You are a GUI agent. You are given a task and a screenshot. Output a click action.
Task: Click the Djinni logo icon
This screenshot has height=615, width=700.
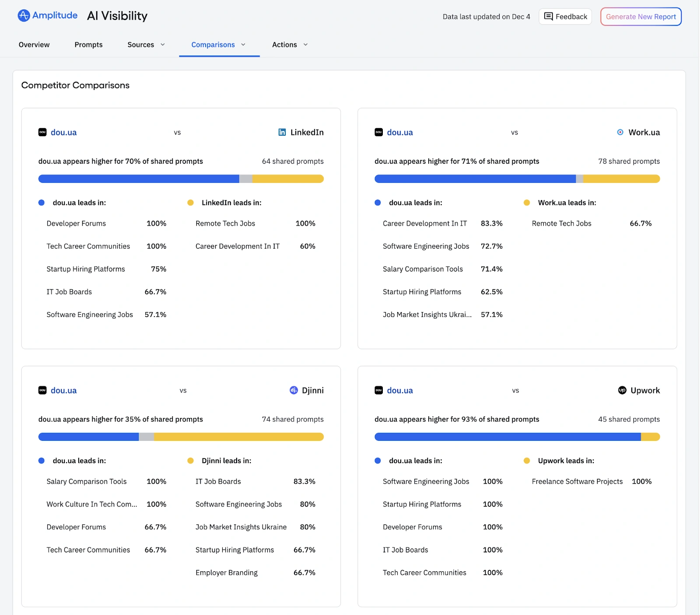(x=294, y=390)
